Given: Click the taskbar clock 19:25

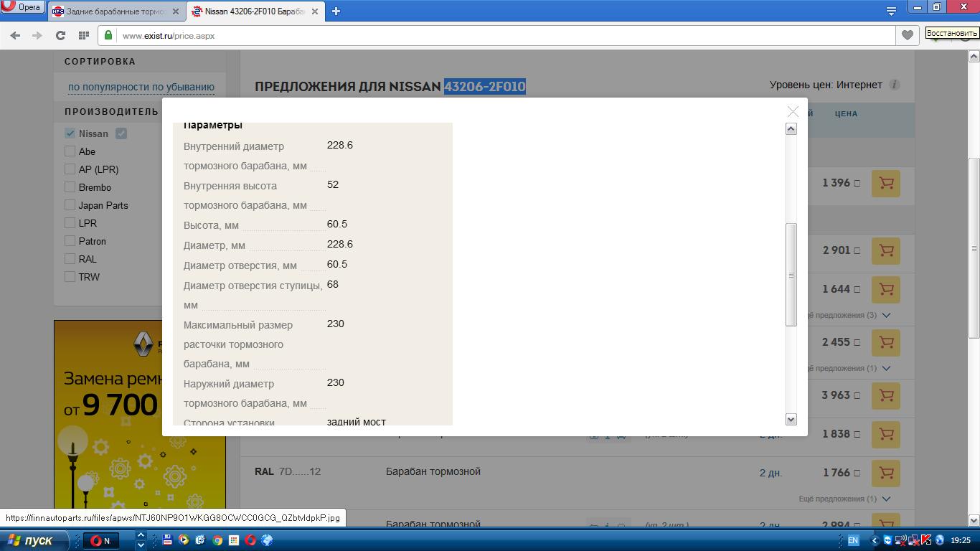Looking at the screenshot, I should [x=961, y=540].
